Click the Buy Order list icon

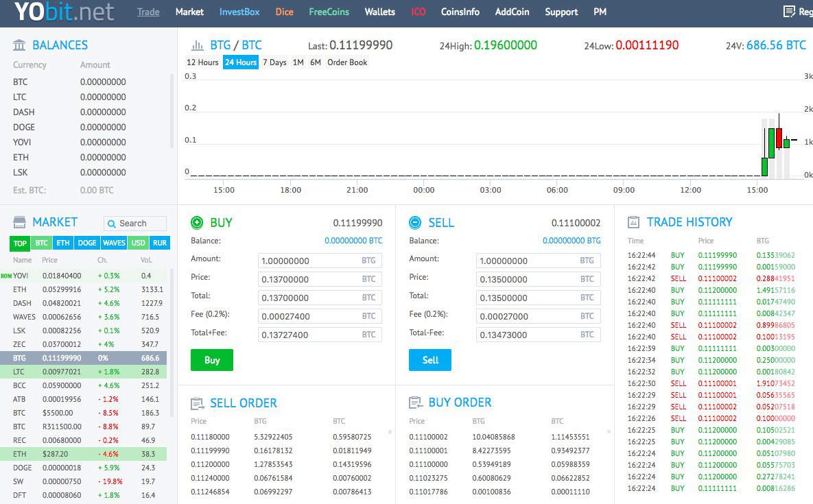click(416, 403)
